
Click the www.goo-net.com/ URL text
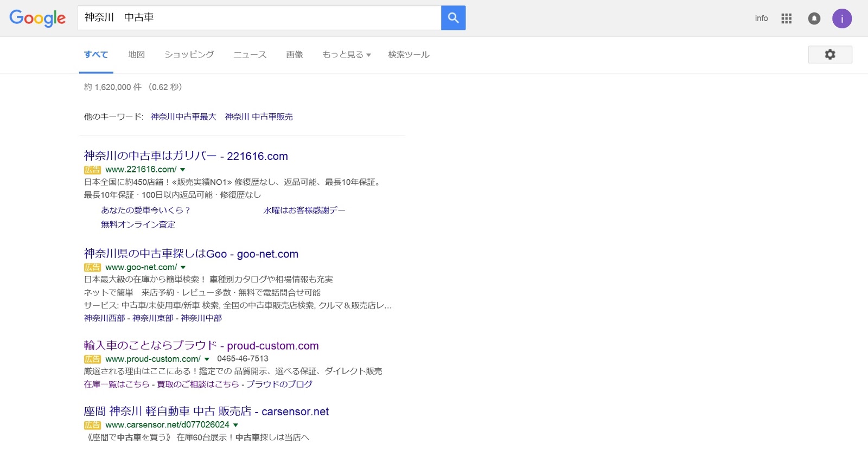(141, 267)
